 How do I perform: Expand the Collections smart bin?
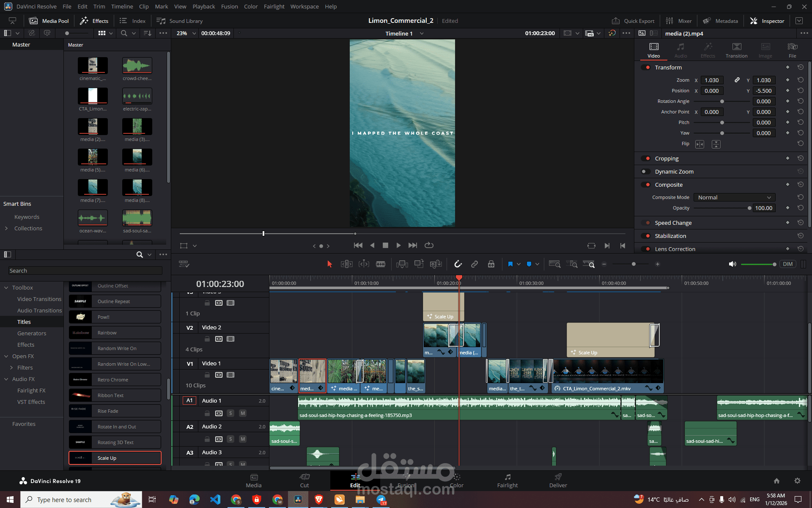(x=6, y=228)
